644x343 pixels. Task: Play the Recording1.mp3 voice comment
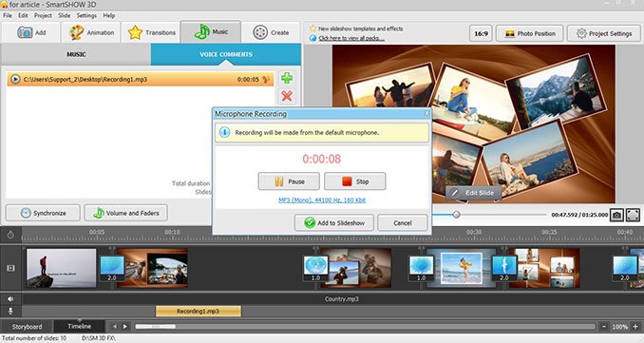[x=15, y=79]
